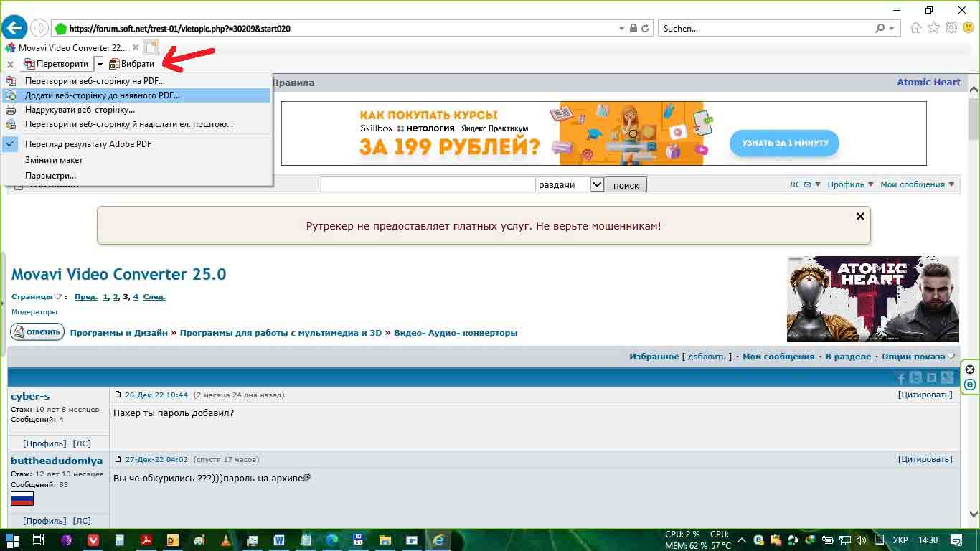Click В разделе link

pyautogui.click(x=848, y=357)
